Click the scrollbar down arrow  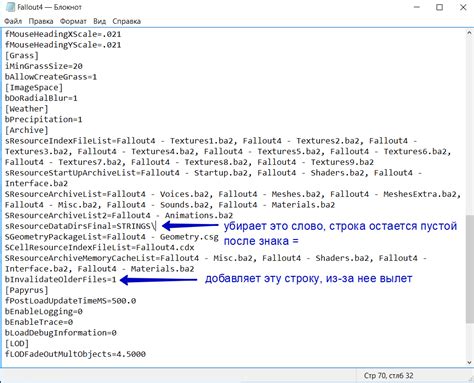[x=469, y=362]
